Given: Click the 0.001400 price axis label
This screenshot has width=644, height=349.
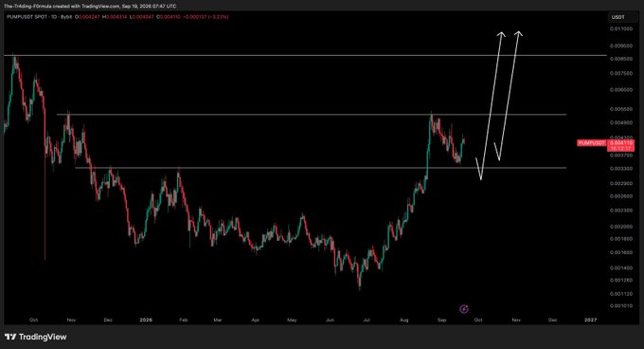Looking at the screenshot, I should 621,268.
